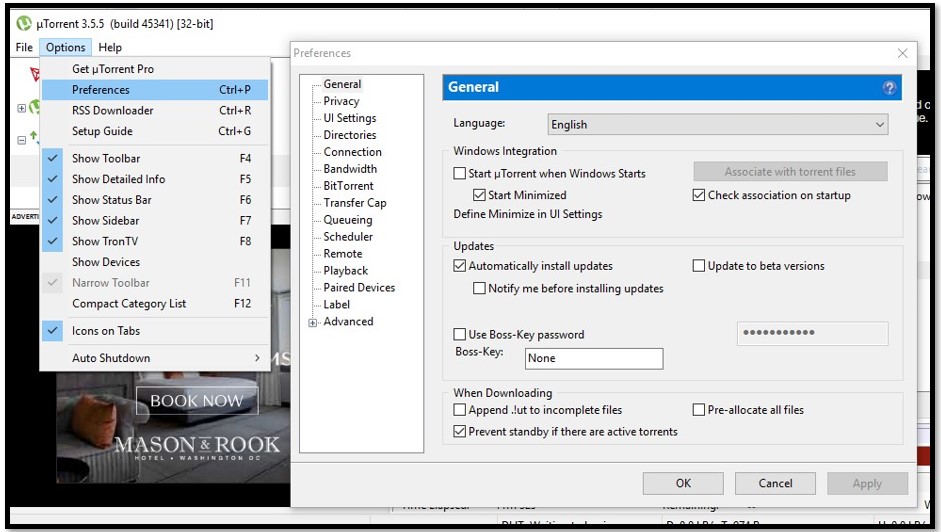Click the Apply button

(867, 483)
